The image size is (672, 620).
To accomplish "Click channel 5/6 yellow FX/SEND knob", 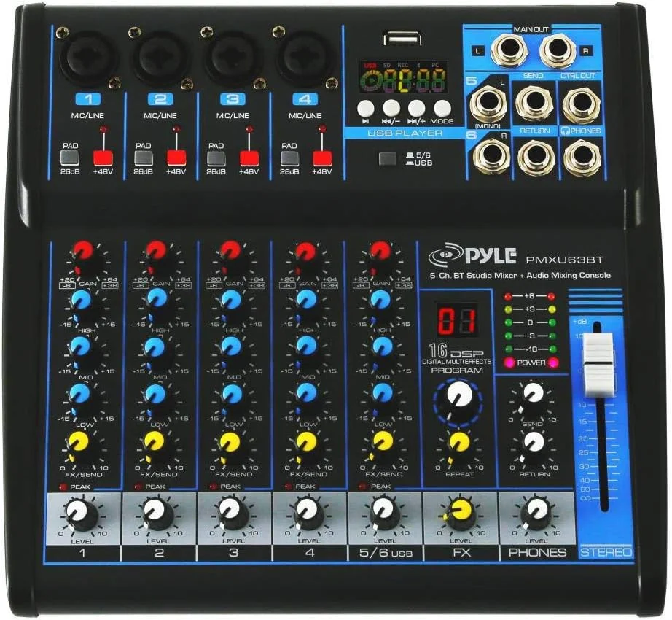I will pyautogui.click(x=382, y=441).
